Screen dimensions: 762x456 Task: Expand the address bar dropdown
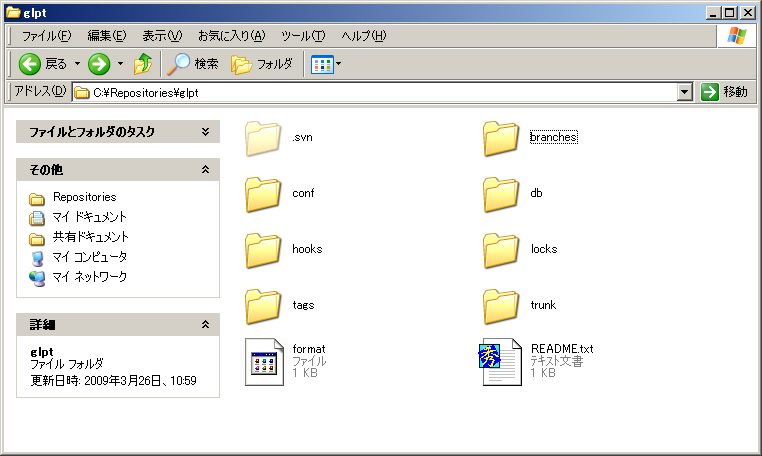coord(684,92)
